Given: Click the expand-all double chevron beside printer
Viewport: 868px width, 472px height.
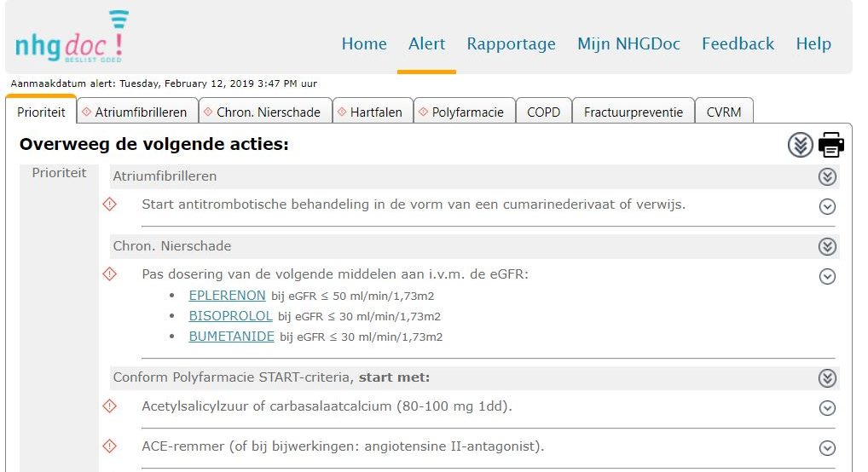Looking at the screenshot, I should pos(800,145).
